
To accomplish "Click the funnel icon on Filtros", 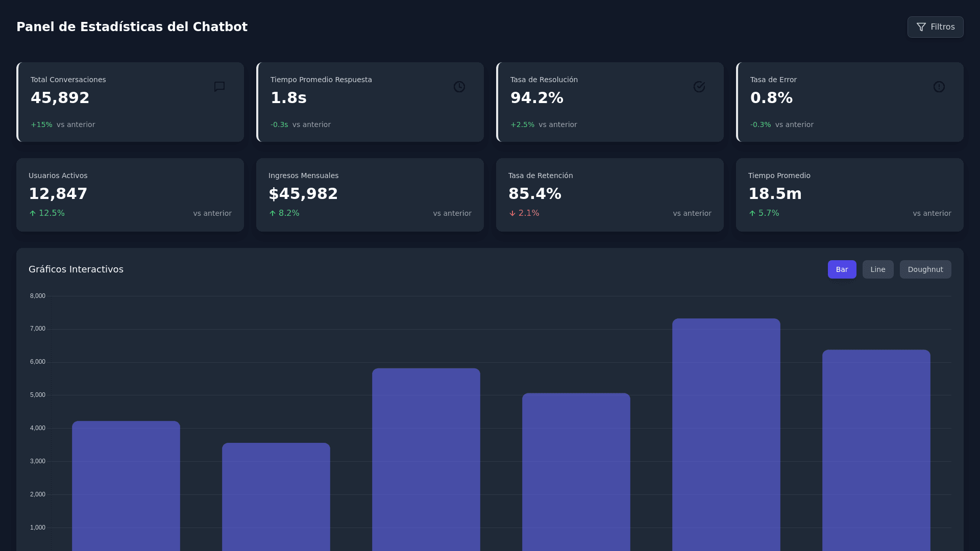I will click(921, 27).
